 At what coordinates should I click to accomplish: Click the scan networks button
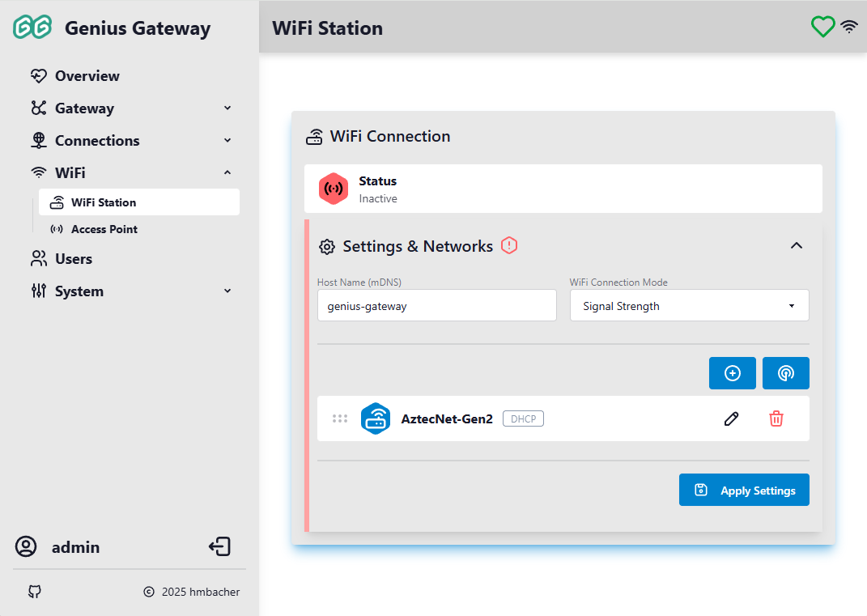pos(785,373)
